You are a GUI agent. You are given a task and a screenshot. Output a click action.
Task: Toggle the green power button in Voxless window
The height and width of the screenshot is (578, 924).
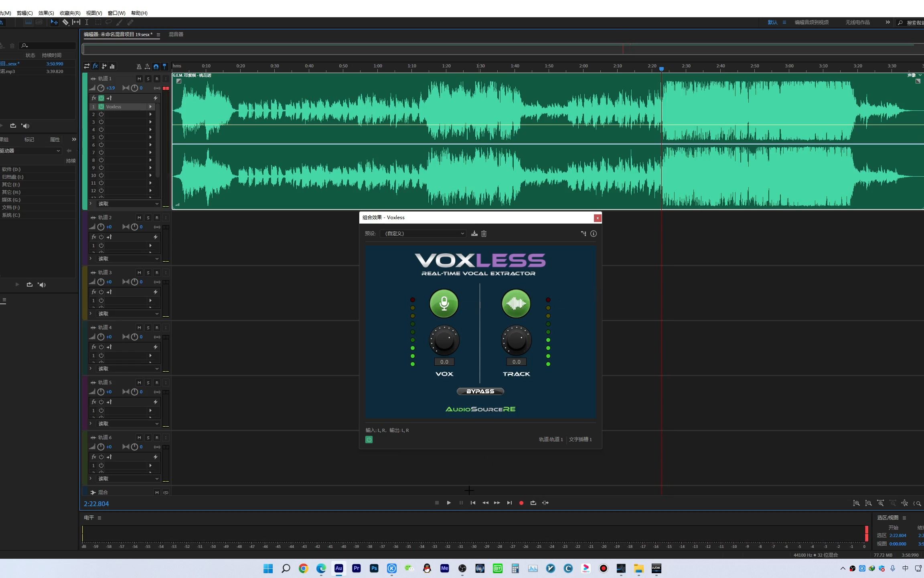point(369,440)
